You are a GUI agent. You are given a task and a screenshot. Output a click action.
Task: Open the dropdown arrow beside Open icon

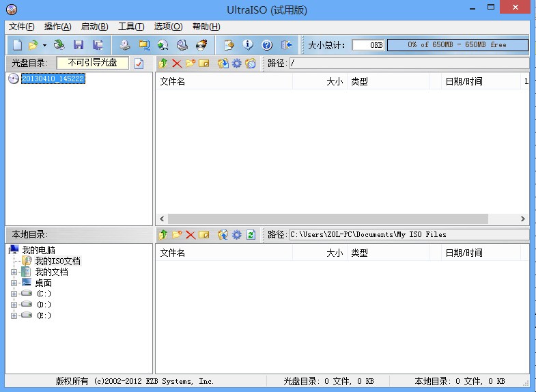pos(44,45)
